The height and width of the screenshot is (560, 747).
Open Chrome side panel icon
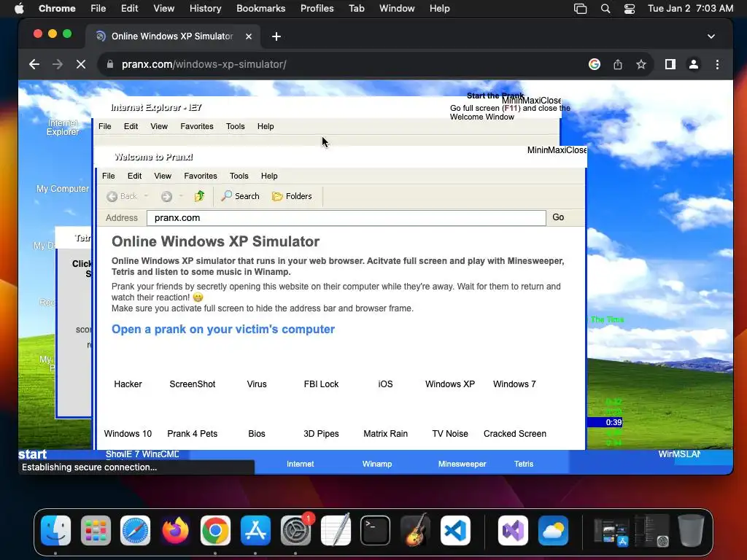pyautogui.click(x=670, y=64)
